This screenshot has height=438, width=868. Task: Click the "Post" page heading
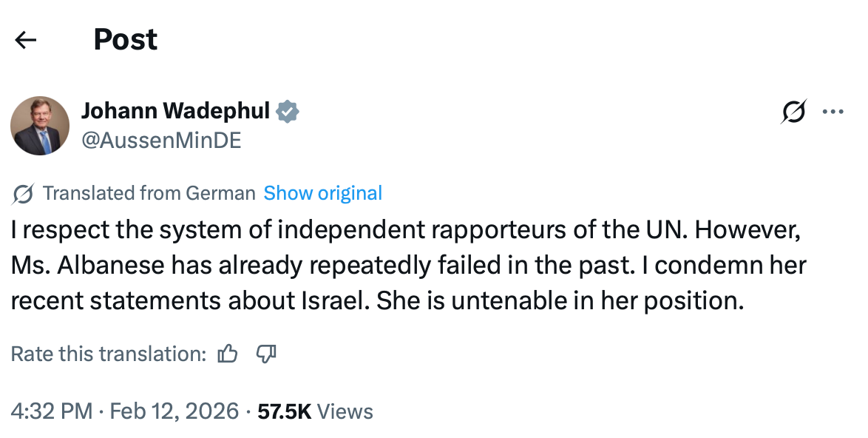point(126,40)
